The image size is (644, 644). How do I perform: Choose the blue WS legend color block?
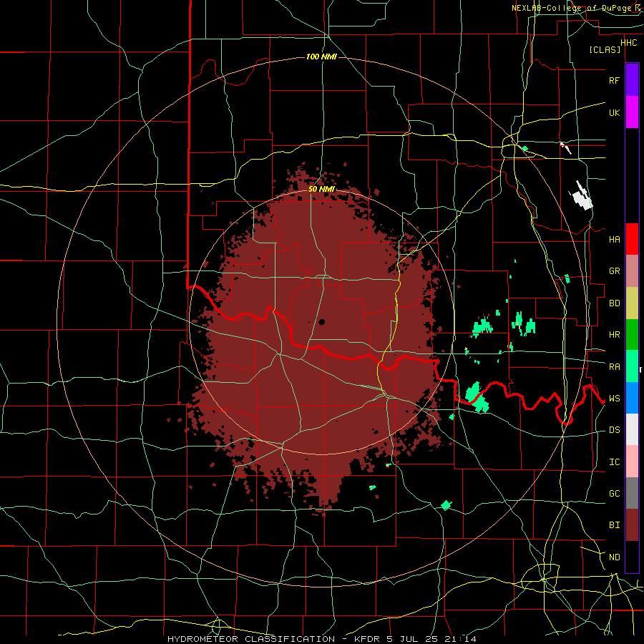coord(632,398)
